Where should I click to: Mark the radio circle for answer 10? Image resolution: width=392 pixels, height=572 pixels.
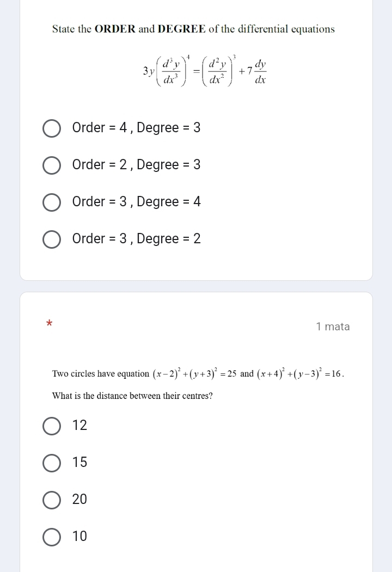tap(52, 537)
